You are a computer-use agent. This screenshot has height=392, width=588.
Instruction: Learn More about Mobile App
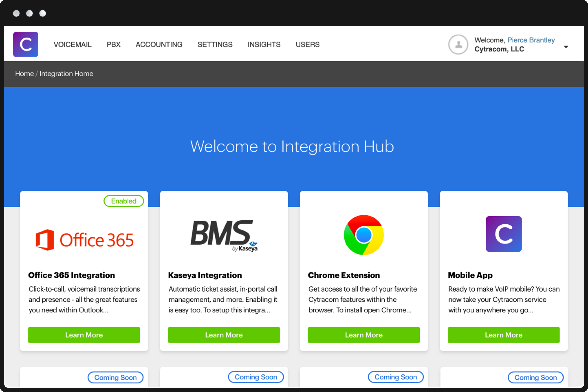point(504,335)
